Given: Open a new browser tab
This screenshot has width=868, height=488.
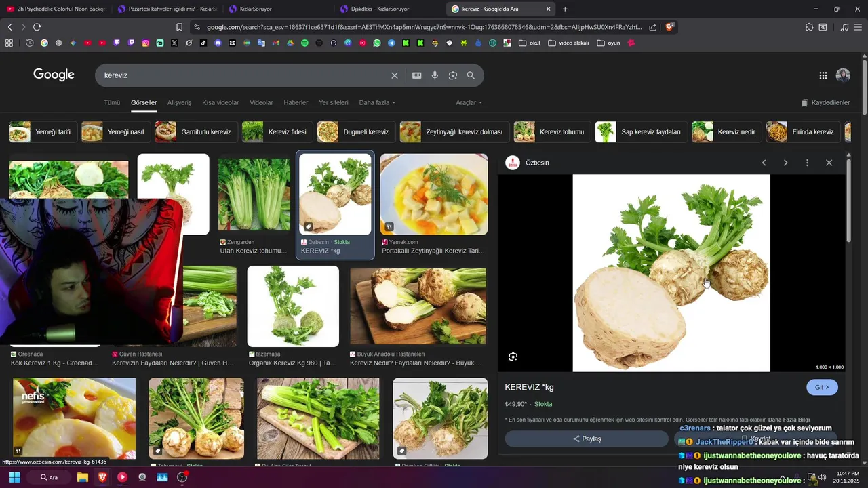Looking at the screenshot, I should pos(565,9).
